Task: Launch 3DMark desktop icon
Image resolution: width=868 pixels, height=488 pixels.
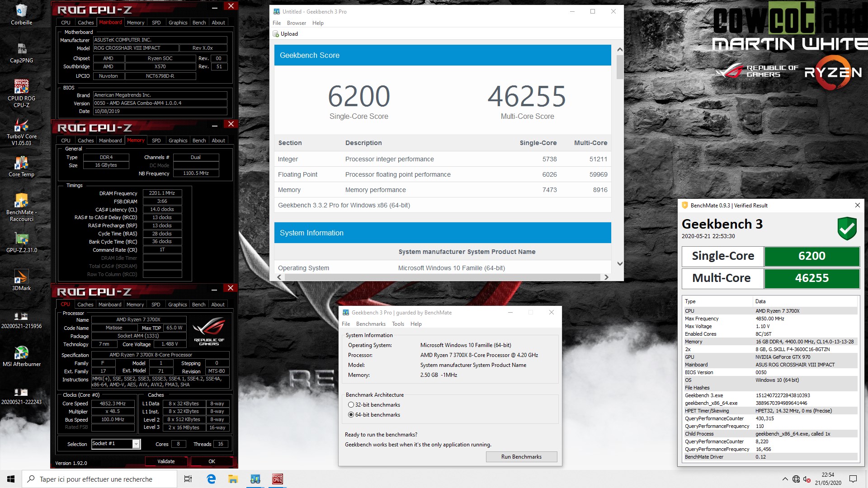Action: coord(21,280)
